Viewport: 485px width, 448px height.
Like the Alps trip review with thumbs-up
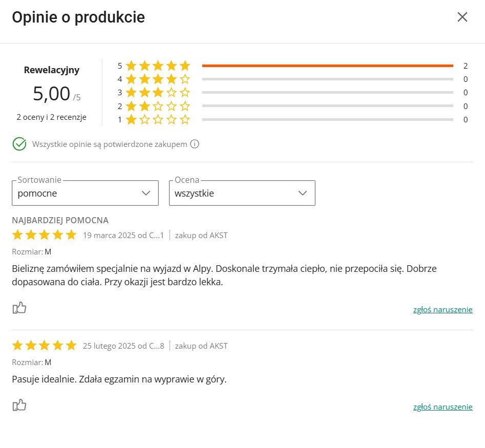tap(19, 308)
